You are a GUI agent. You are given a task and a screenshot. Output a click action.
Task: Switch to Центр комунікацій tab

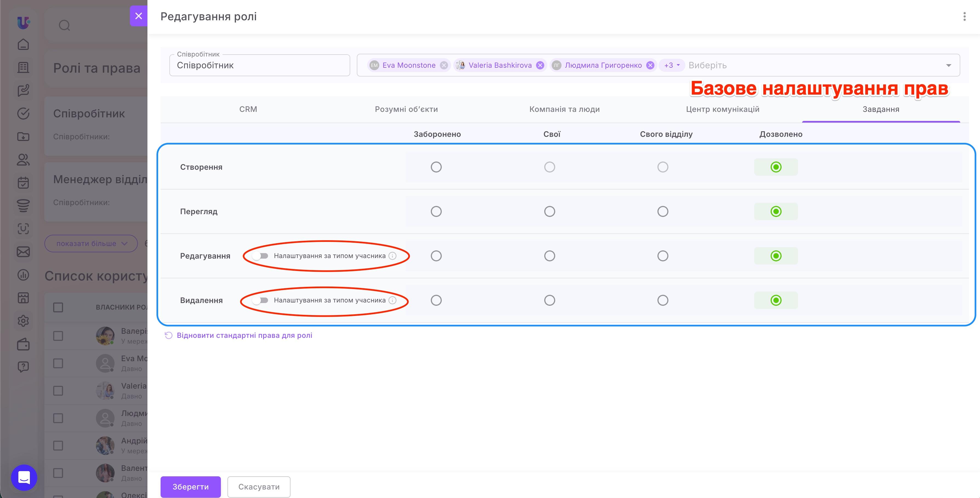click(x=723, y=109)
